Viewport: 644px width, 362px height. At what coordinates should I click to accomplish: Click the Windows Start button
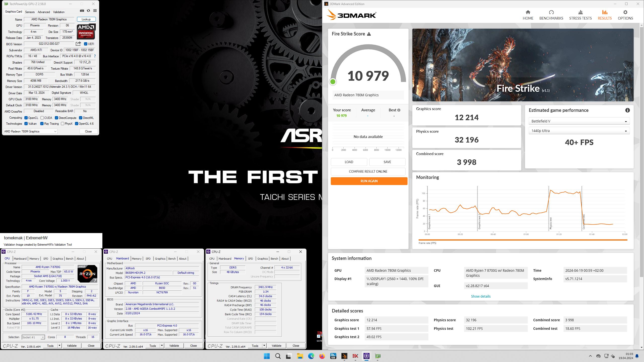click(267, 356)
